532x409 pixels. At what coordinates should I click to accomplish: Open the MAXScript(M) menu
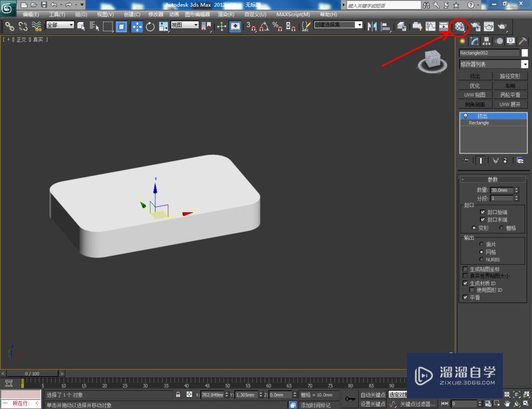293,14
